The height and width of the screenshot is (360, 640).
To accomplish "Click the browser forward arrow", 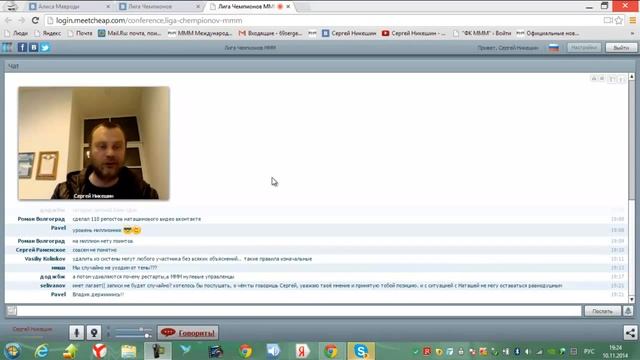I will (x=21, y=20).
